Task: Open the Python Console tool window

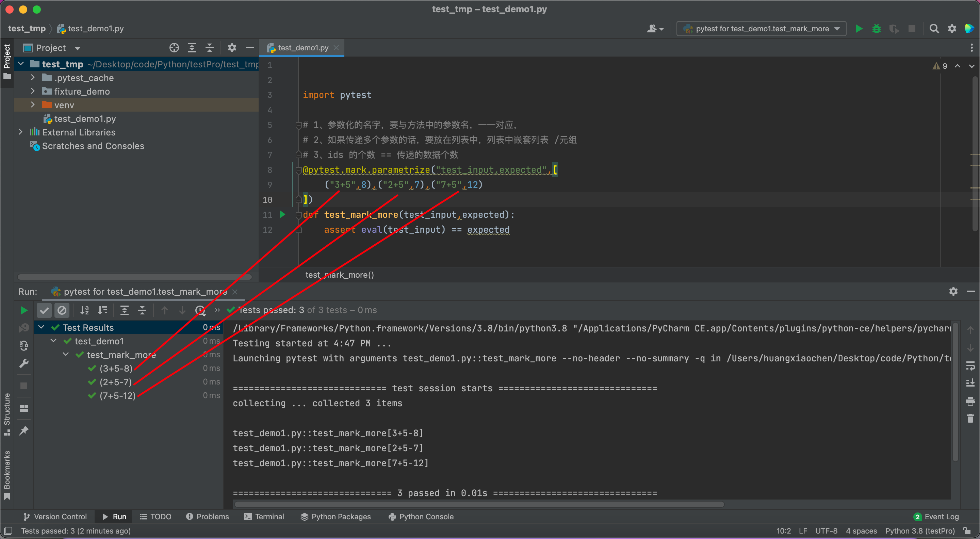Action: (421, 517)
